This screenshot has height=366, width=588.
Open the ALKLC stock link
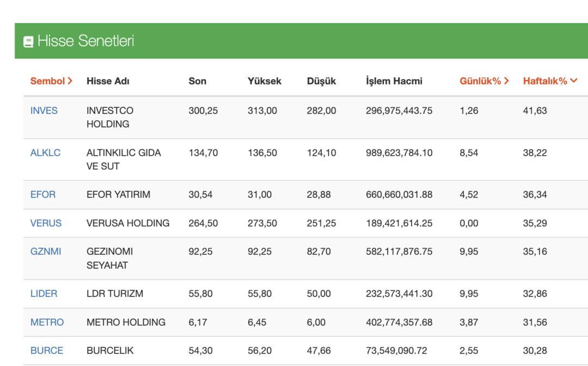pyautogui.click(x=45, y=153)
